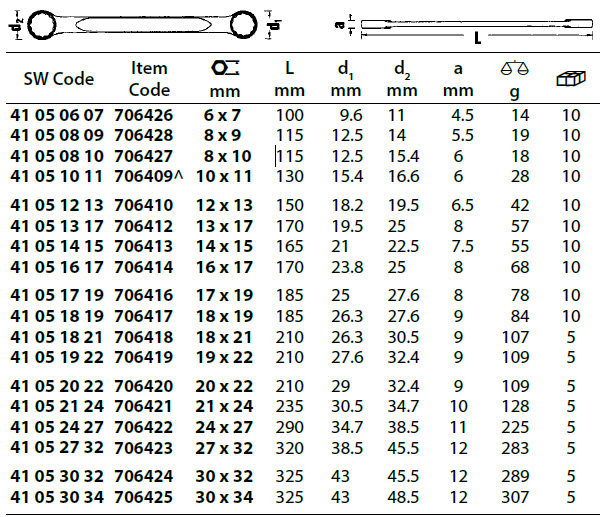
Task: Click the 16 x 17 size cell
Action: click(x=225, y=267)
